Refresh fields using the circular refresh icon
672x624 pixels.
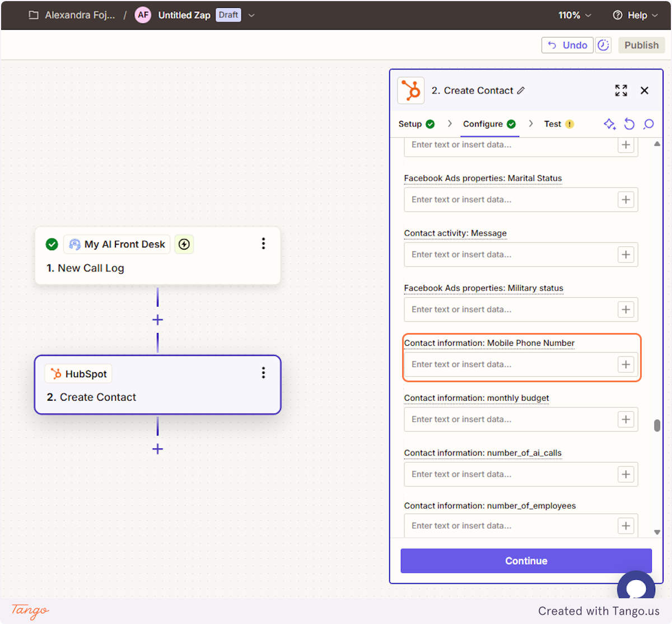coord(629,124)
